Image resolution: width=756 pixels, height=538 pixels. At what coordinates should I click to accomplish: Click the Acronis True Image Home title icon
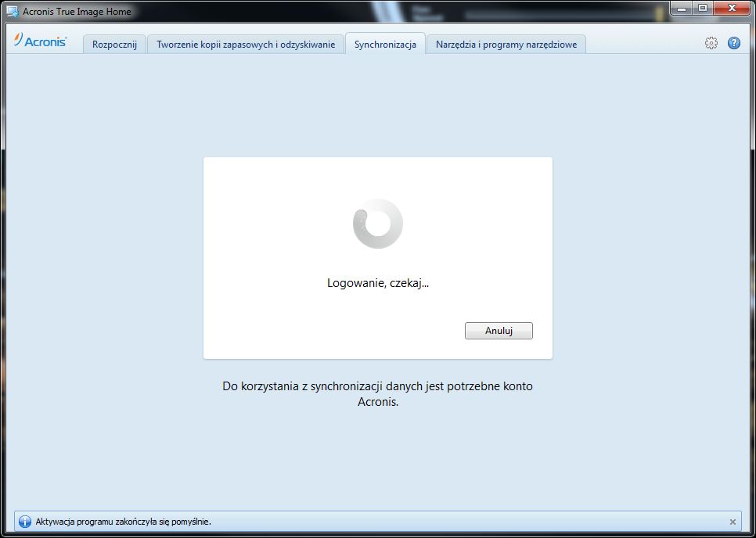[x=12, y=11]
